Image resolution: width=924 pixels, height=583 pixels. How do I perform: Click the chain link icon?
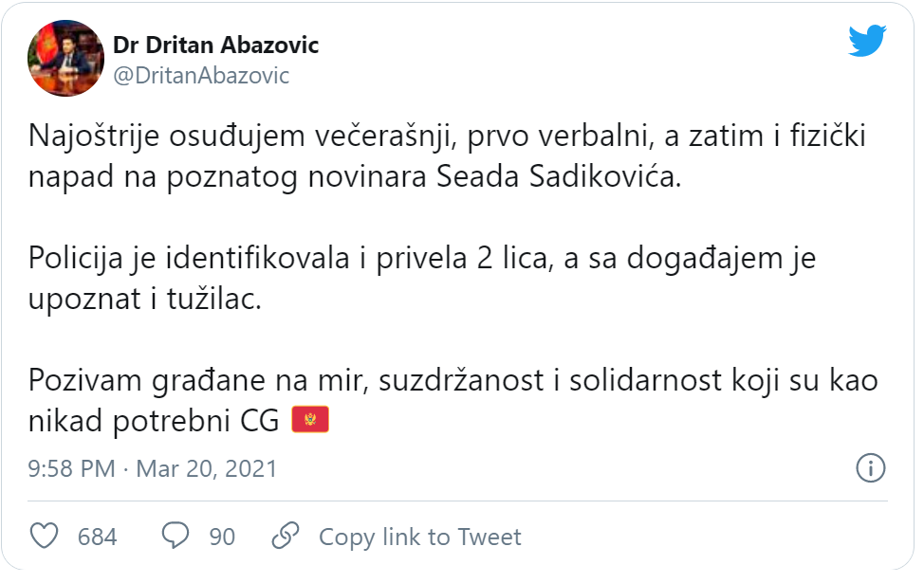click(285, 537)
